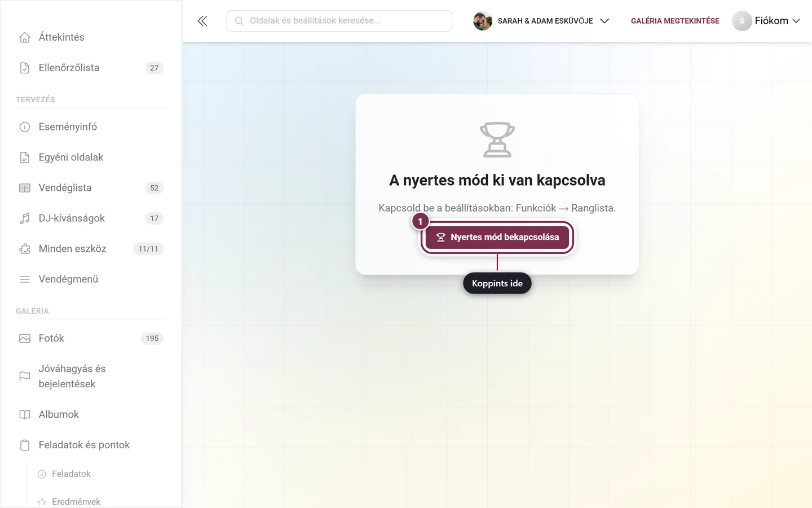812x508 pixels.
Task: Click the info circle icon beside Eseményinfó
Action: 25,127
